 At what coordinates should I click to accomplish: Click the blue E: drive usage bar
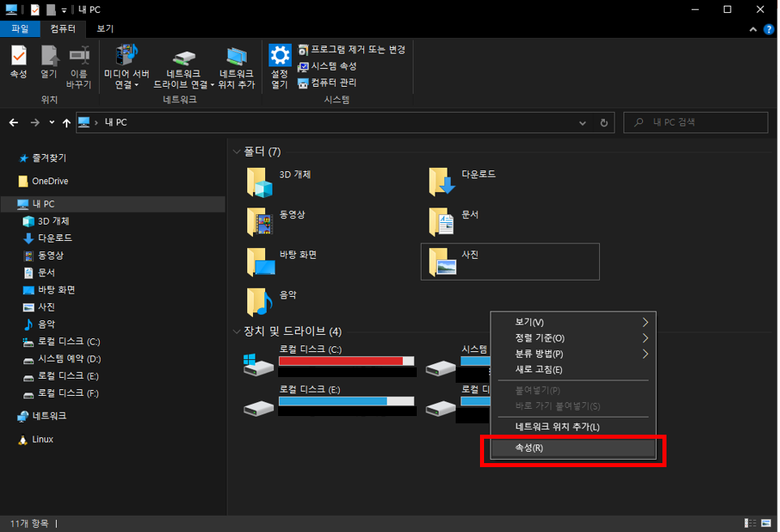[x=346, y=401]
